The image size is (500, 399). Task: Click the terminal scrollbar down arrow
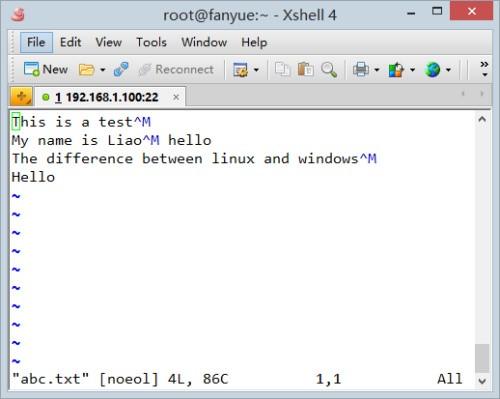(x=482, y=381)
